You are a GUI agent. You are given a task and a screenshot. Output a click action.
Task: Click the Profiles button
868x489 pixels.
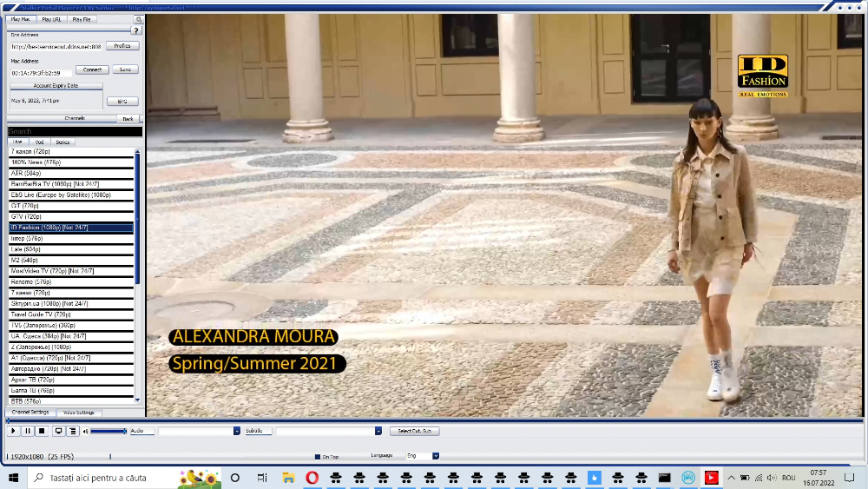tap(122, 46)
